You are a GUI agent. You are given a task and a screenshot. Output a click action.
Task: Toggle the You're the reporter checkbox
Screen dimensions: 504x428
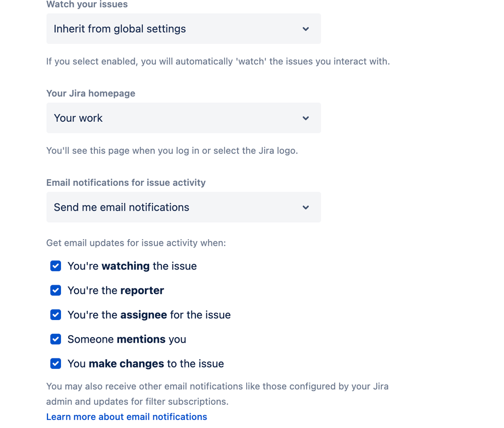coord(56,290)
